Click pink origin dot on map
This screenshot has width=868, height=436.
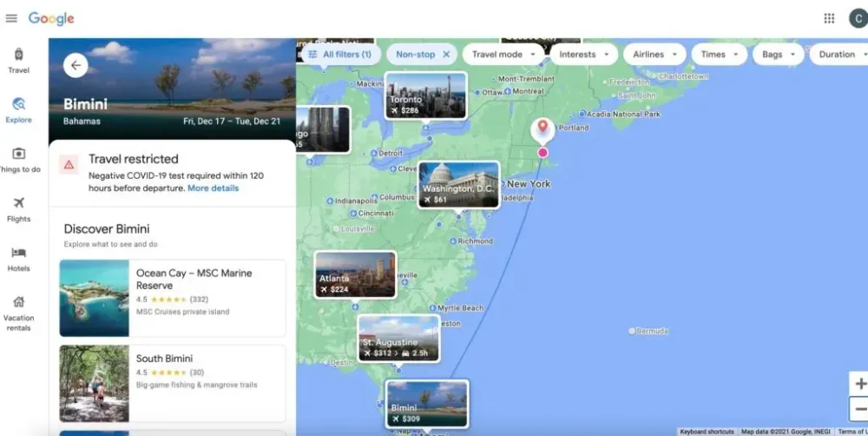542,152
